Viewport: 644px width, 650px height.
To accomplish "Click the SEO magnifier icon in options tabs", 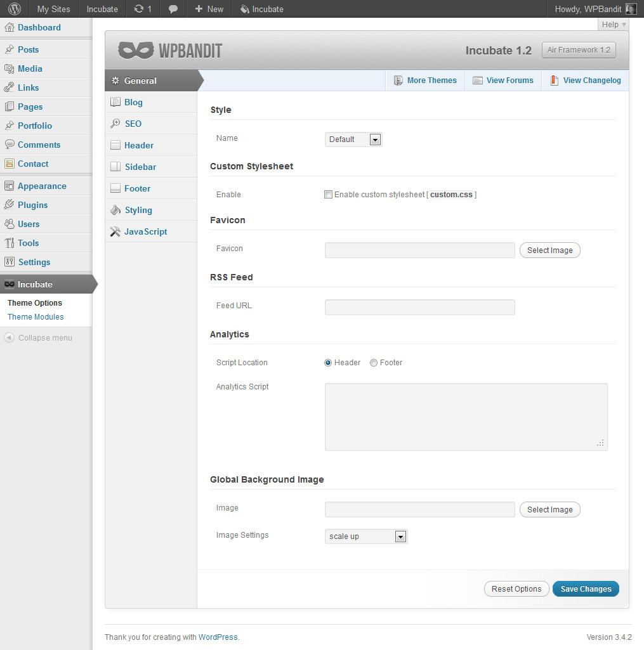I will coord(115,124).
